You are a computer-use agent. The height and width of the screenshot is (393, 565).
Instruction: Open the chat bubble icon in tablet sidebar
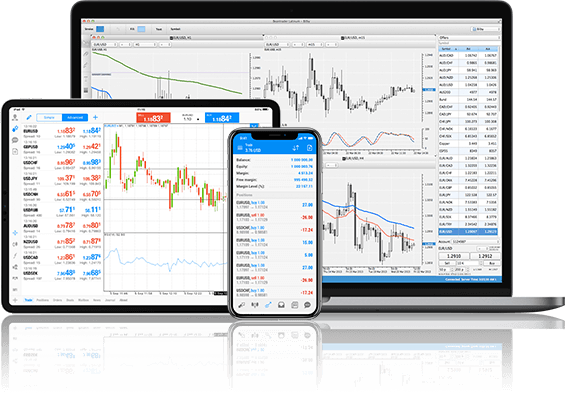[x=15, y=140]
